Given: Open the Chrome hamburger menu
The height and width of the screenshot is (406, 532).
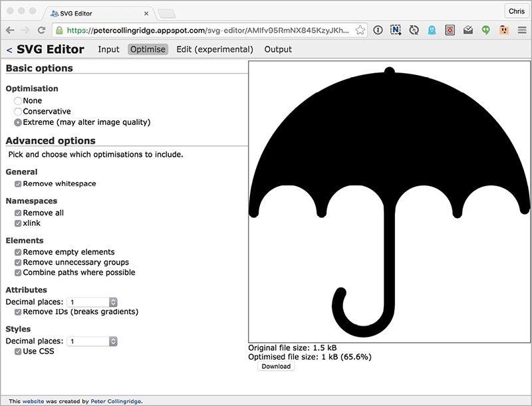Looking at the screenshot, I should (x=522, y=30).
